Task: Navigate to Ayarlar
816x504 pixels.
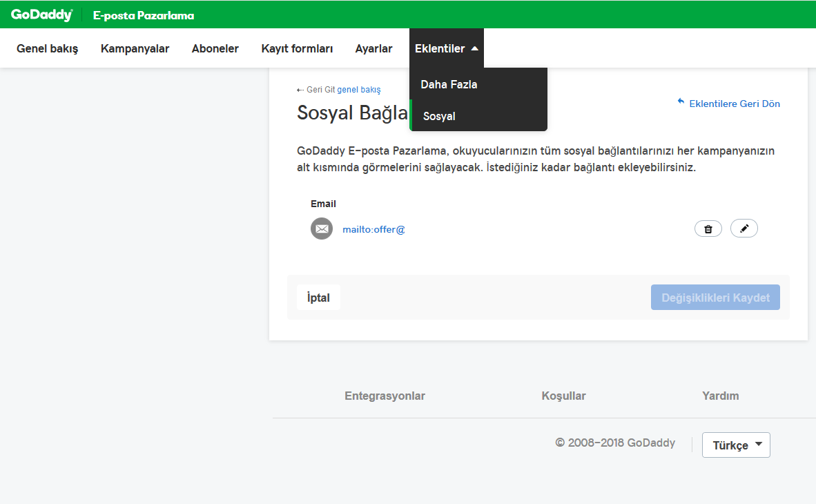Action: tap(373, 48)
